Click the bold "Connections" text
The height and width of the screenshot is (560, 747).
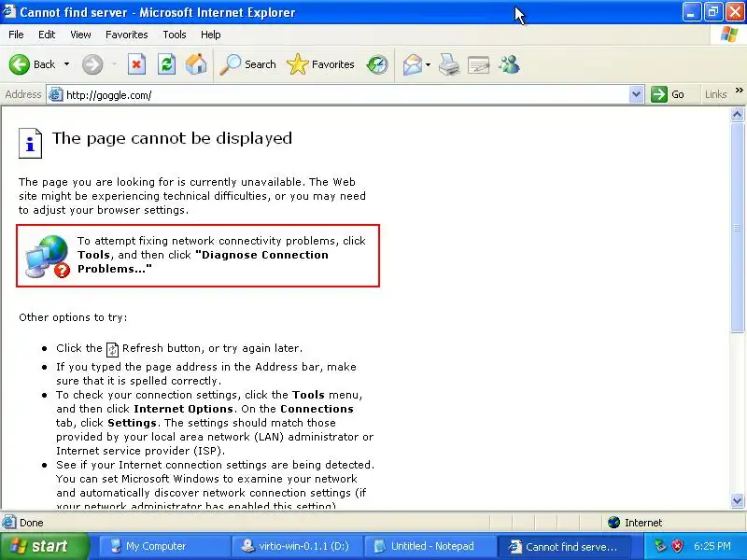(317, 409)
